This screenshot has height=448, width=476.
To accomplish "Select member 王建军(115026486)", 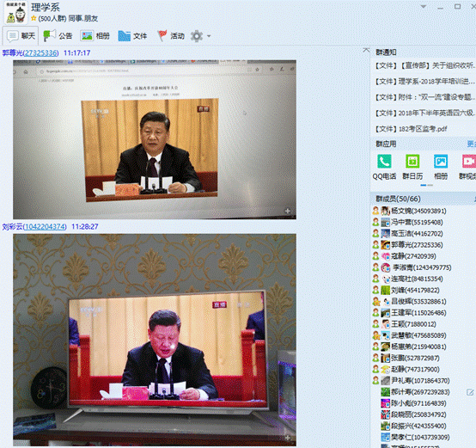I will click(418, 313).
